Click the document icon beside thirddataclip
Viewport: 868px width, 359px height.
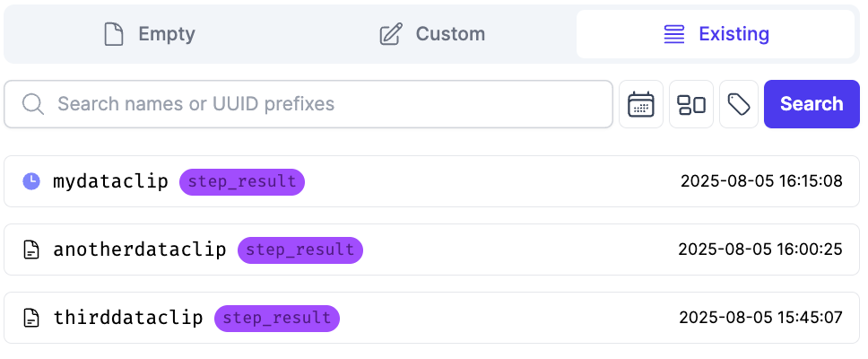[x=31, y=318]
